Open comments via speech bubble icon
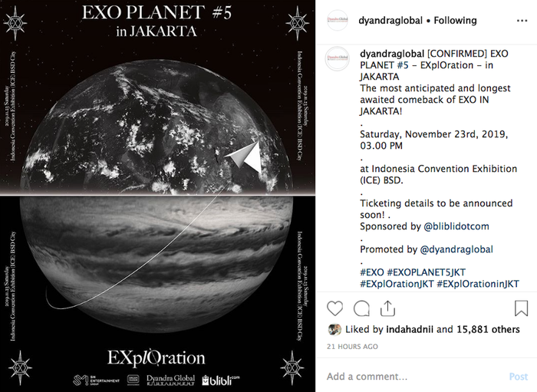Image resolution: width=537 pixels, height=392 pixels. 361,308
